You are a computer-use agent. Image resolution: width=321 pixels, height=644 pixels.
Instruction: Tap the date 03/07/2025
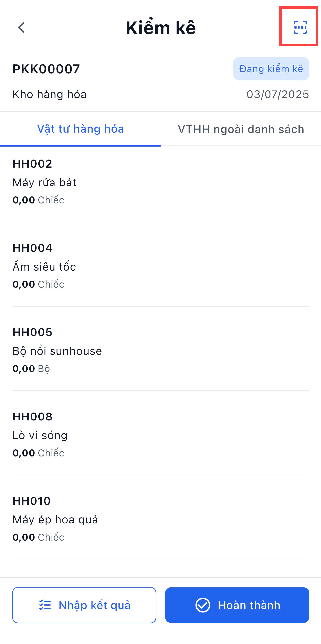point(277,94)
